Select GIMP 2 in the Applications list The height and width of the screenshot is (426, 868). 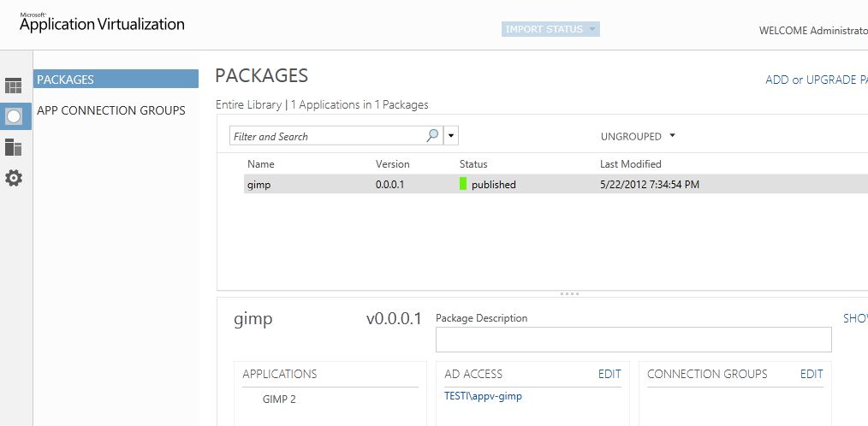279,399
